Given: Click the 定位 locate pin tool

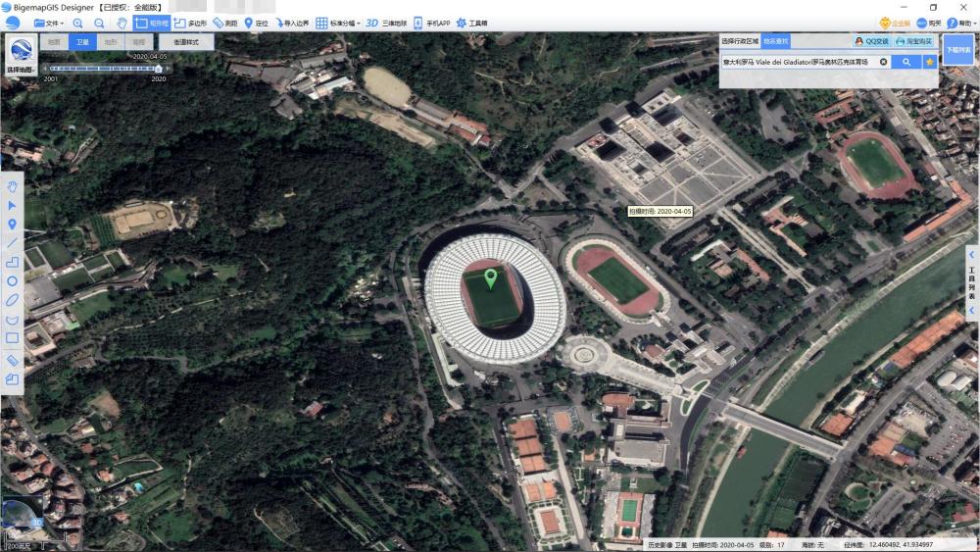Looking at the screenshot, I should pyautogui.click(x=256, y=24).
